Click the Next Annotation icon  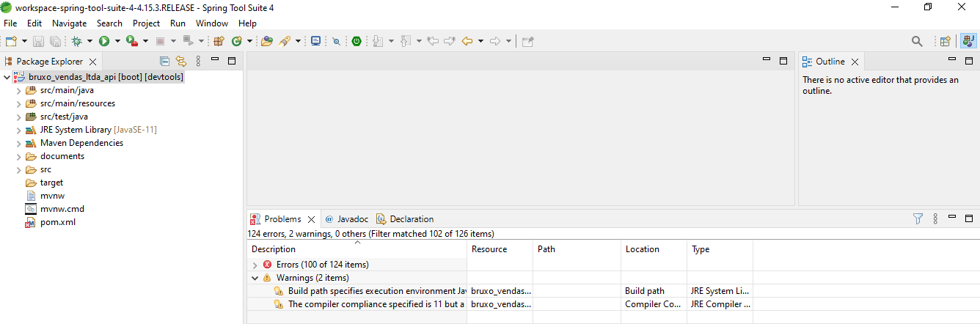378,41
